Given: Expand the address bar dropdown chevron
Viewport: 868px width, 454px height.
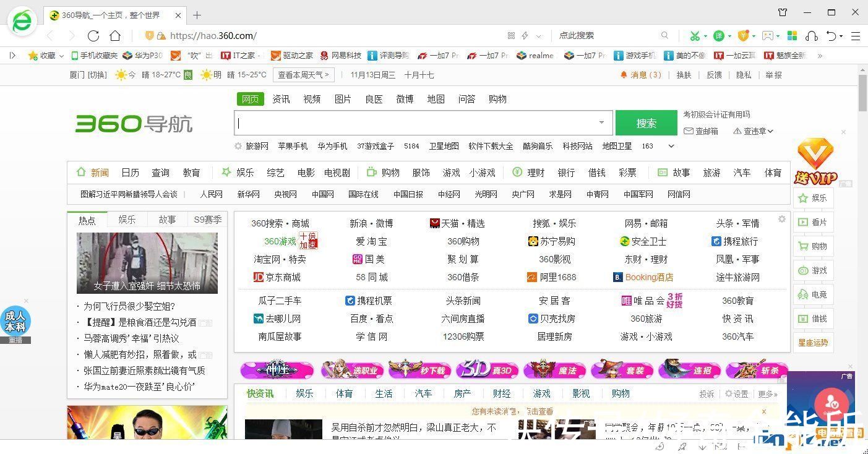Looking at the screenshot, I should [539, 36].
